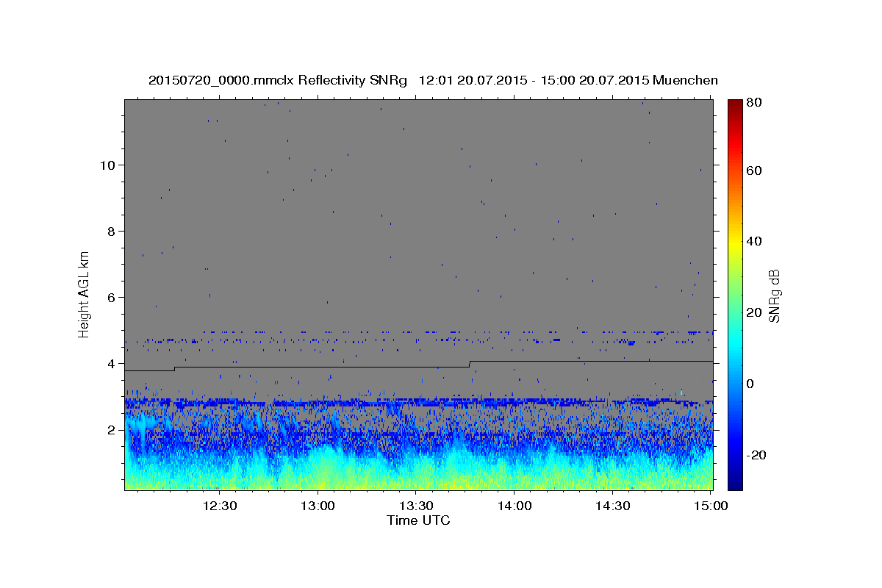Click the 13:00 time axis label
The image size is (882, 588).
tap(318, 506)
